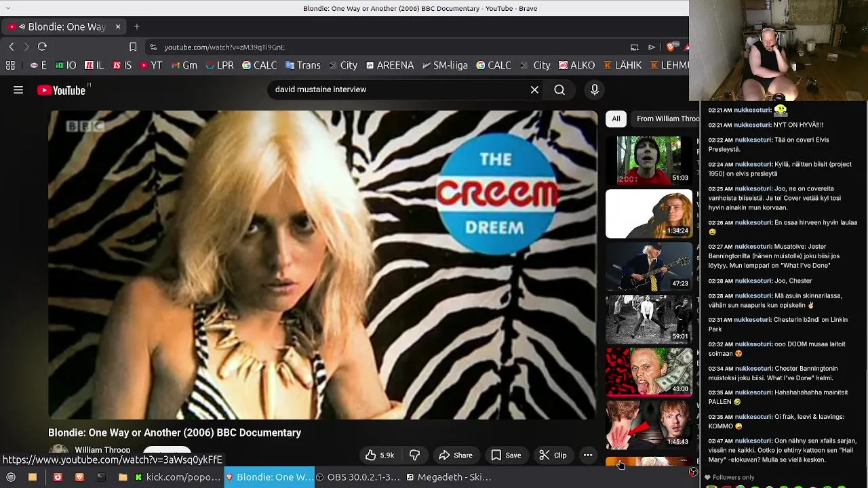
Task: Reload the current YouTube page
Action: 42,47
